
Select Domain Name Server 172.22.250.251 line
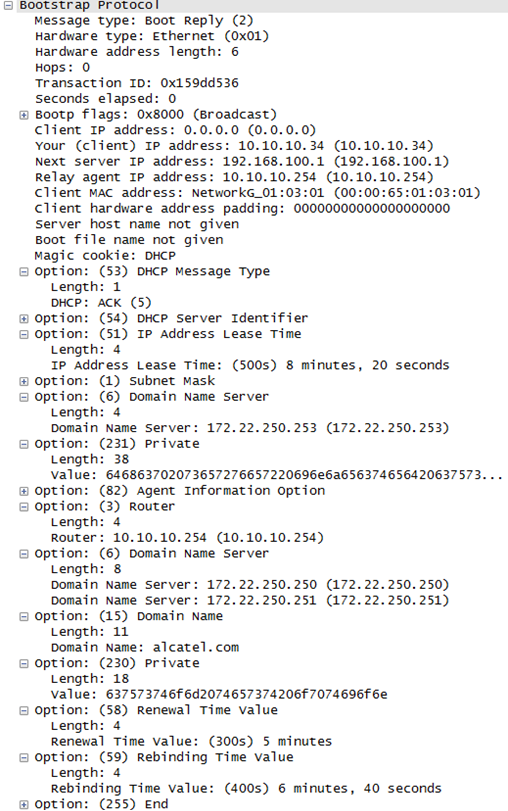click(x=250, y=600)
